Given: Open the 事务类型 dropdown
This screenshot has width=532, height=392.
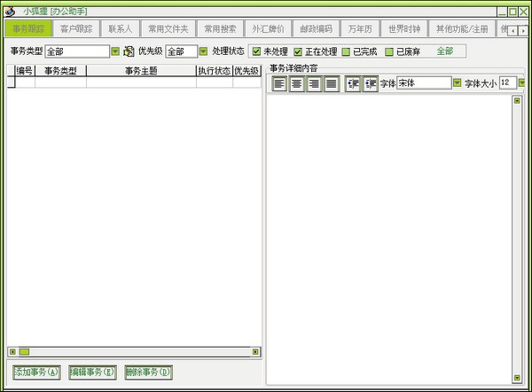Looking at the screenshot, I should pyautogui.click(x=115, y=51).
